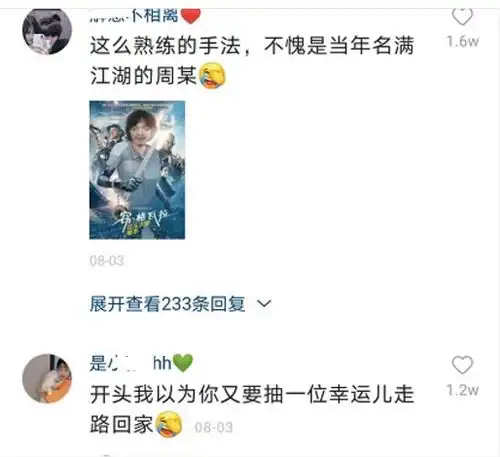Open username ending with 相离
Viewport: 500px width, 457px height.
pyautogui.click(x=134, y=16)
